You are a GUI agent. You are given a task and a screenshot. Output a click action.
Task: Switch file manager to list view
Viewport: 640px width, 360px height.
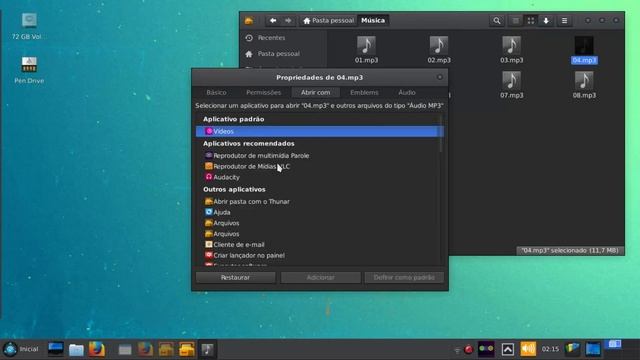click(x=516, y=20)
